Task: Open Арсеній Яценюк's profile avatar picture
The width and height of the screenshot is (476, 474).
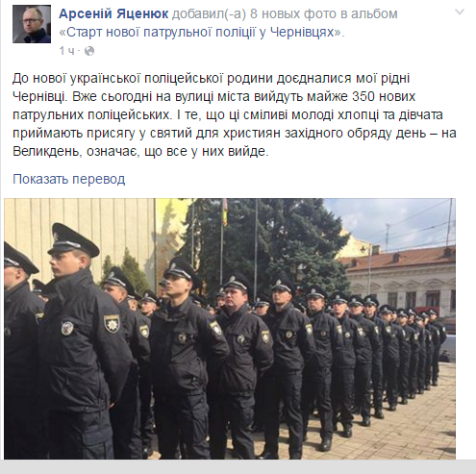Action: click(x=32, y=24)
